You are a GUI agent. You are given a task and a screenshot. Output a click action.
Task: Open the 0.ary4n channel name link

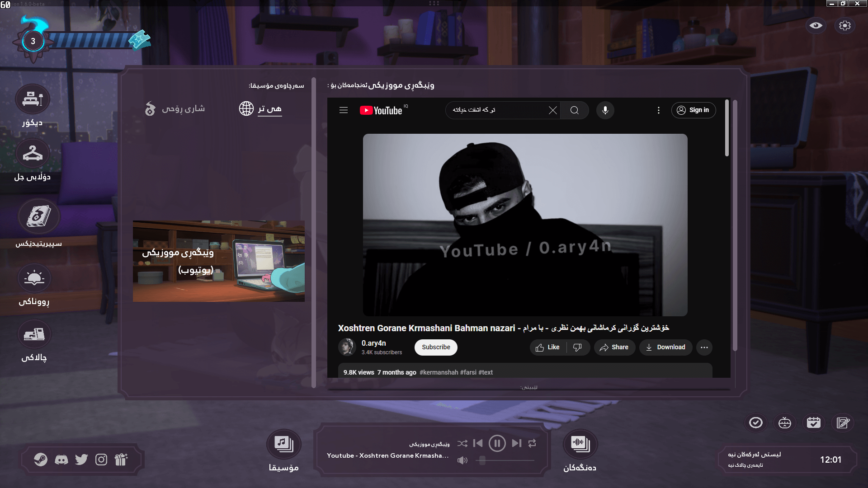pos(374,343)
